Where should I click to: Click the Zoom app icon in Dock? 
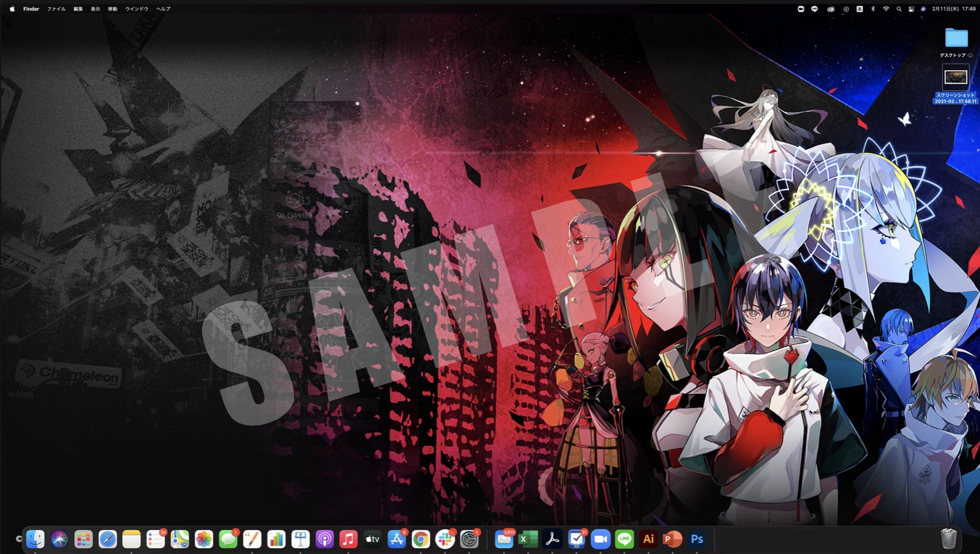(x=600, y=539)
